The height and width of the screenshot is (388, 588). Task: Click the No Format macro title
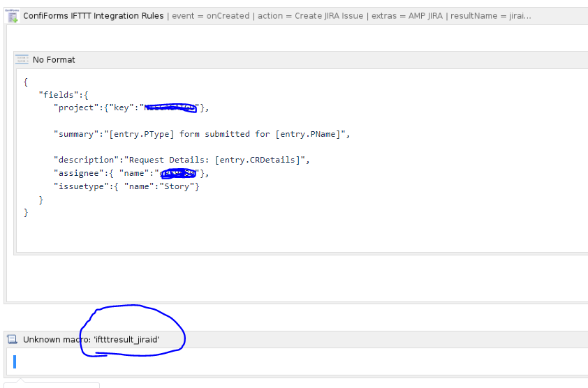(54, 60)
